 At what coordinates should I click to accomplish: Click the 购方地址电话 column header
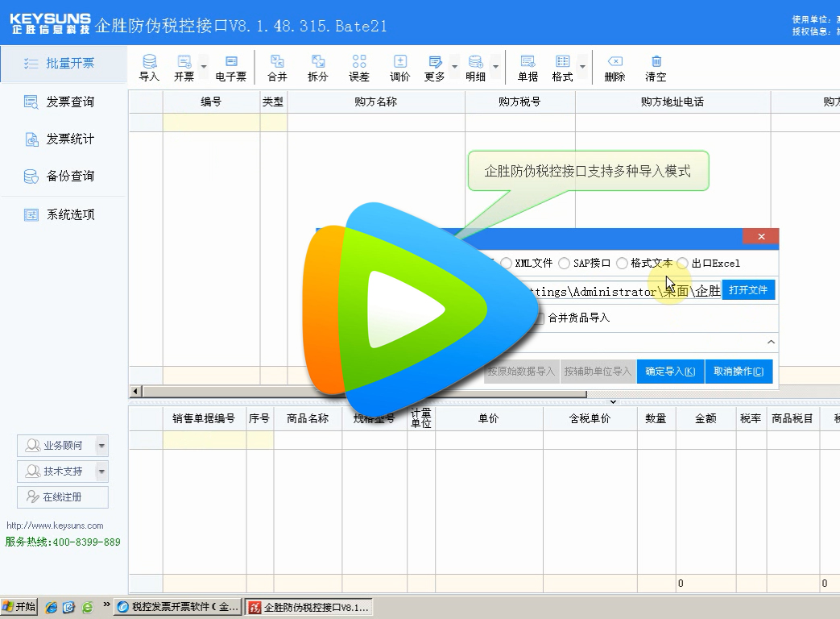point(672,102)
